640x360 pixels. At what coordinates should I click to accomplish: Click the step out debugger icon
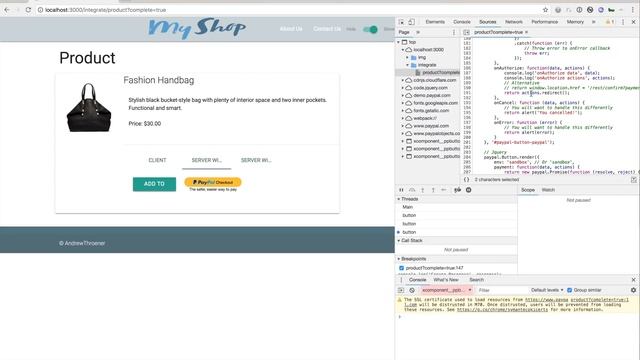433,190
